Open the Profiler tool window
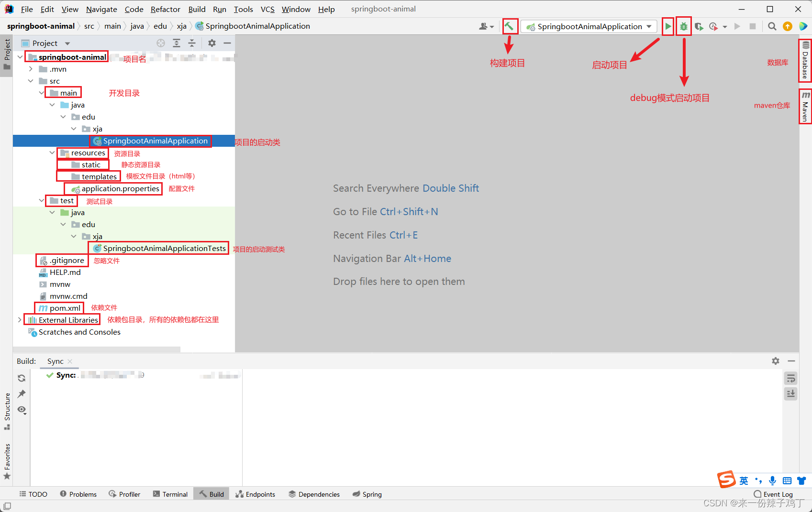812x512 pixels. pos(124,494)
